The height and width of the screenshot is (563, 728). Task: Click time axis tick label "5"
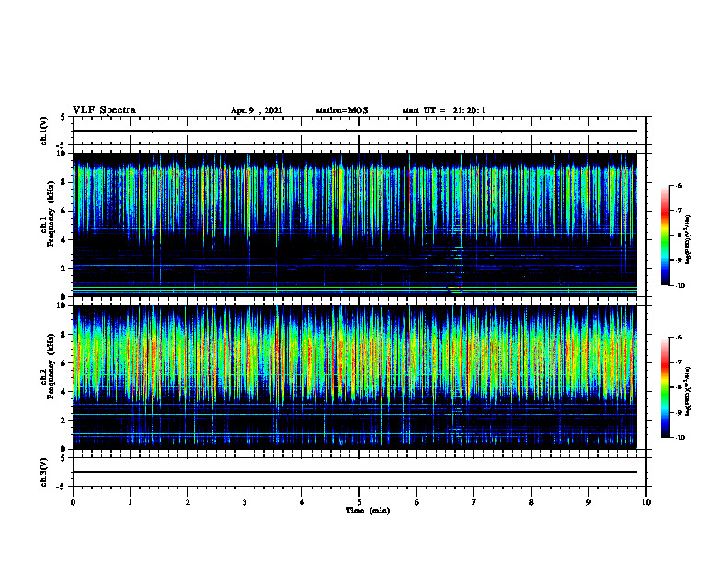(x=359, y=502)
